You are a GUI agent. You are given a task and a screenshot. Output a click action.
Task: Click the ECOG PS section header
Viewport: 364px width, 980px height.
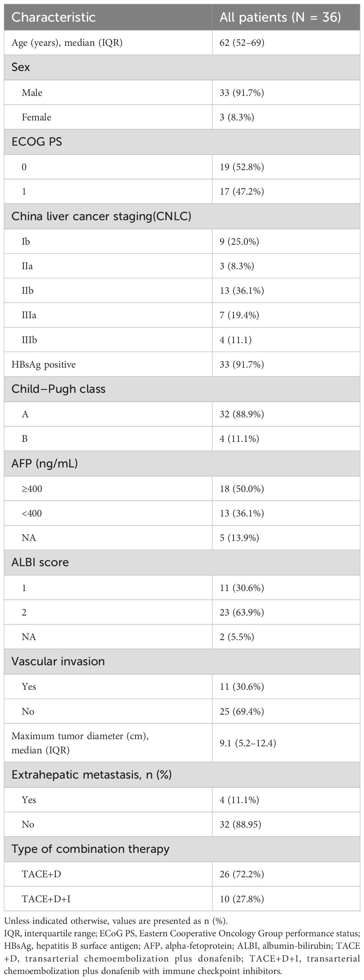[37, 142]
